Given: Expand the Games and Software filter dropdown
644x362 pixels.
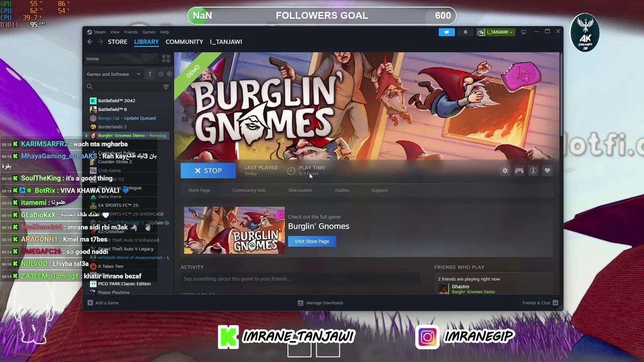Looking at the screenshot, I should tap(114, 74).
